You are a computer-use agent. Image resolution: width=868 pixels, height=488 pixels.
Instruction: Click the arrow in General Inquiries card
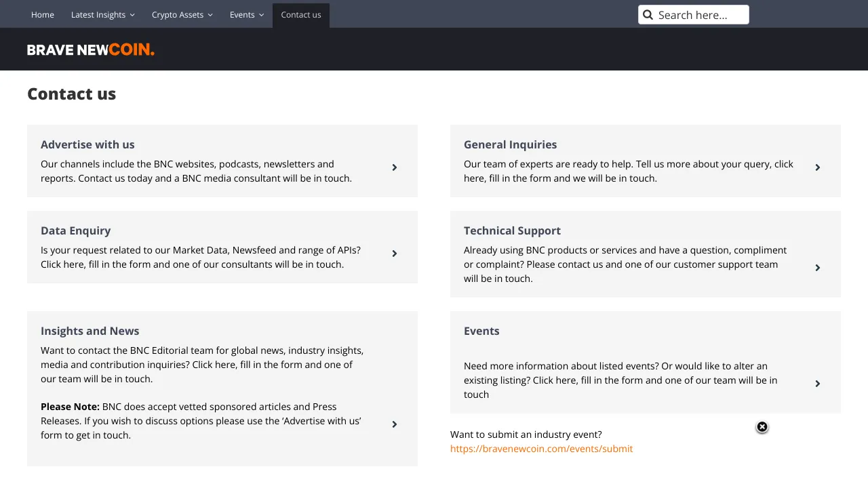pyautogui.click(x=817, y=167)
